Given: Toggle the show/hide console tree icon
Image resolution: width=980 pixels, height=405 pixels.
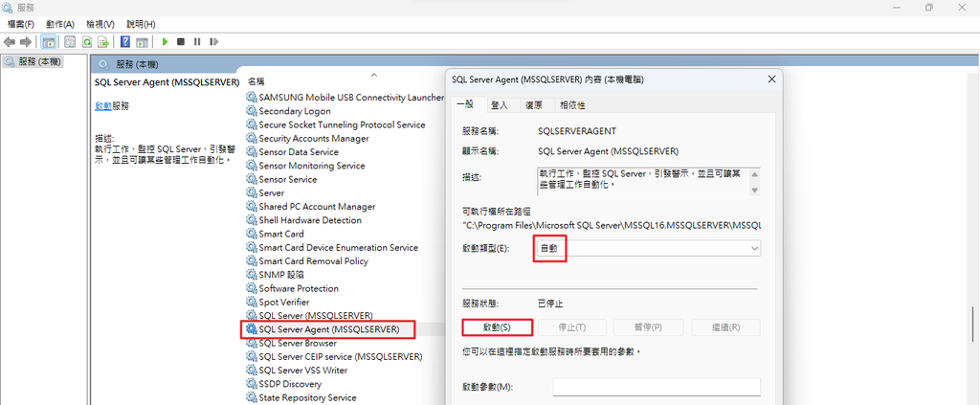Looking at the screenshot, I should (48, 42).
